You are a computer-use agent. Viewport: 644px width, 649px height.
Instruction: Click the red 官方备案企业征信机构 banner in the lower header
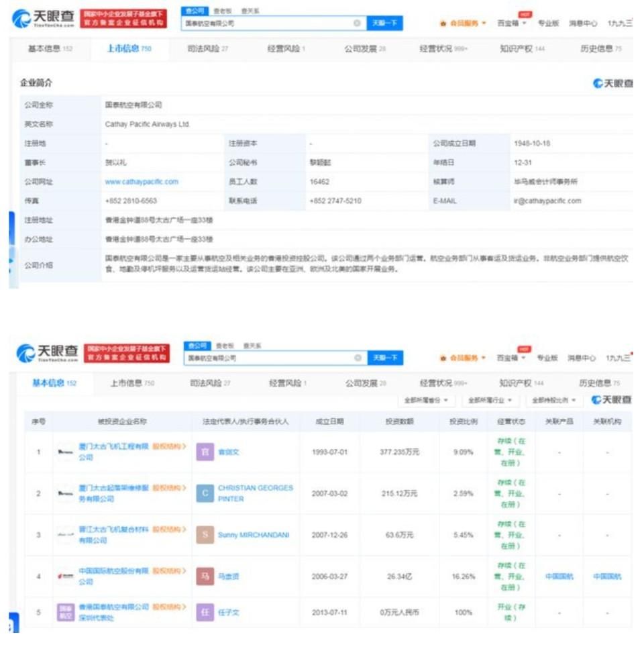coord(127,353)
